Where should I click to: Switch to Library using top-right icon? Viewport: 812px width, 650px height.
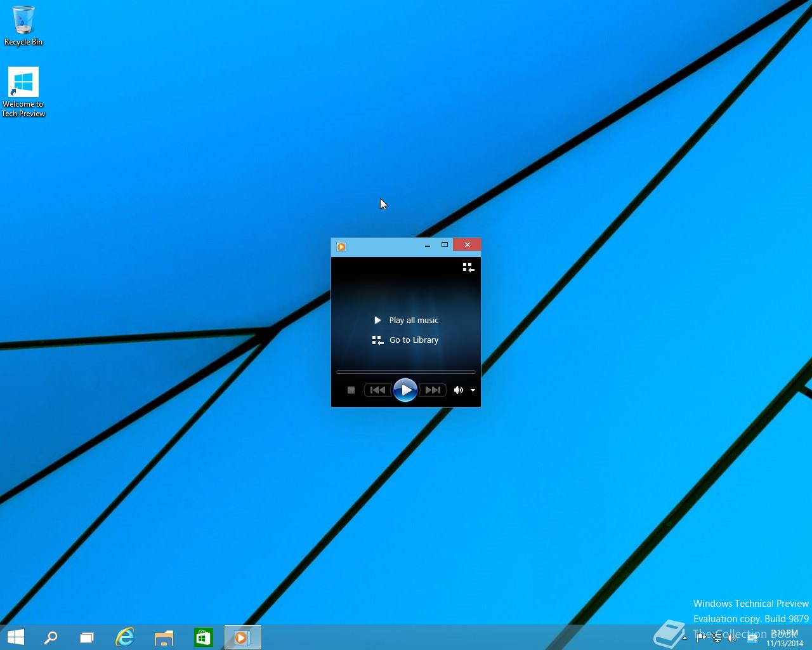[468, 267]
